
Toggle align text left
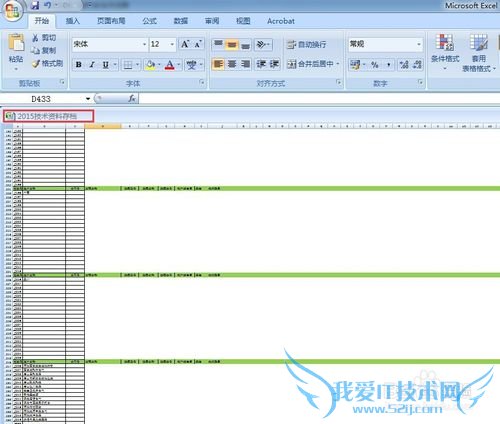point(218,64)
